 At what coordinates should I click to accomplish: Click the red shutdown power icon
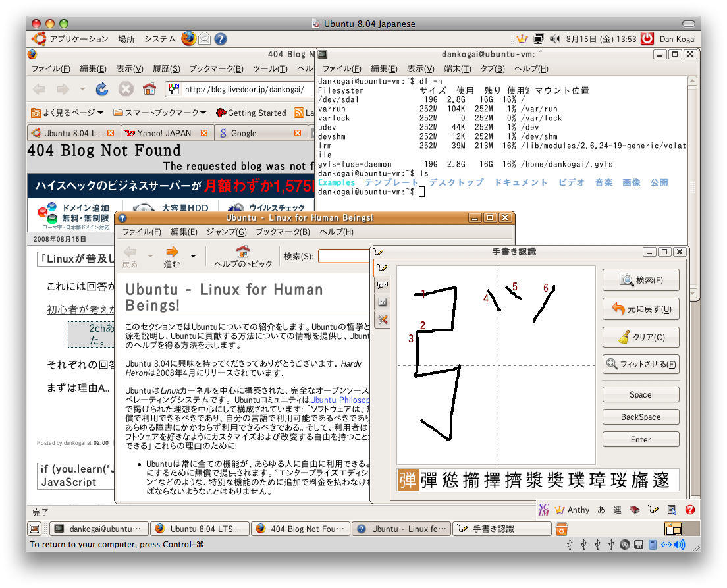click(647, 38)
